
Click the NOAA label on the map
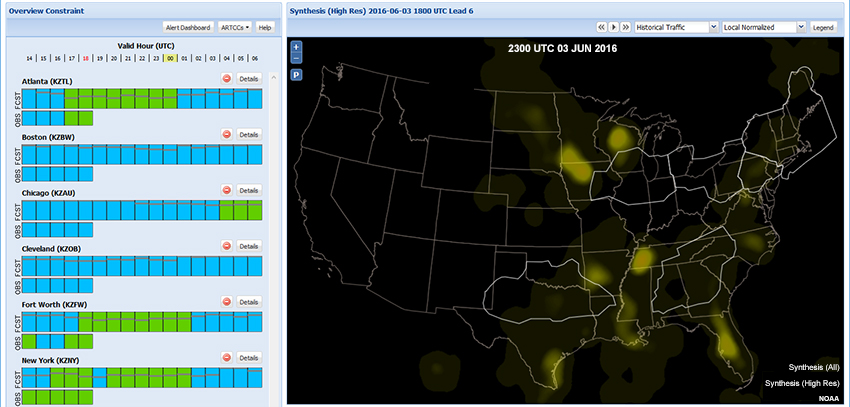tap(829, 399)
